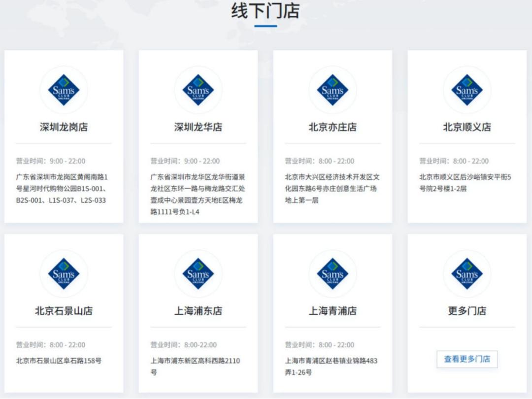Click the Sam's Club logo on 深圳龙岗店 card
Image resolution: width=532 pixels, height=399 pixels.
(x=64, y=90)
